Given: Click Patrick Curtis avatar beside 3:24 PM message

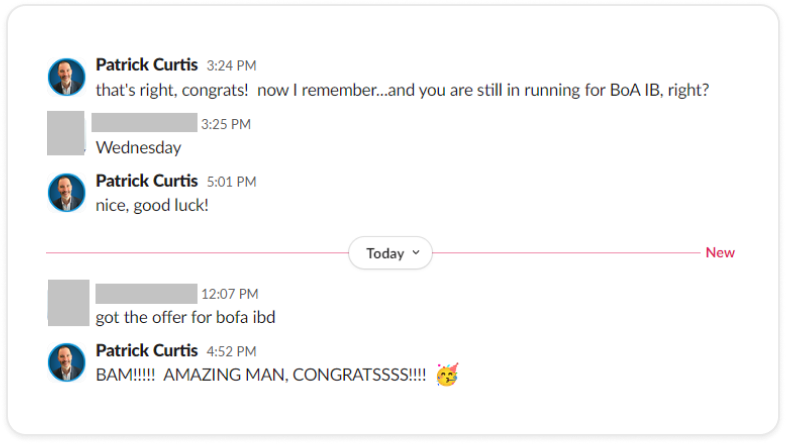Looking at the screenshot, I should [x=67, y=77].
